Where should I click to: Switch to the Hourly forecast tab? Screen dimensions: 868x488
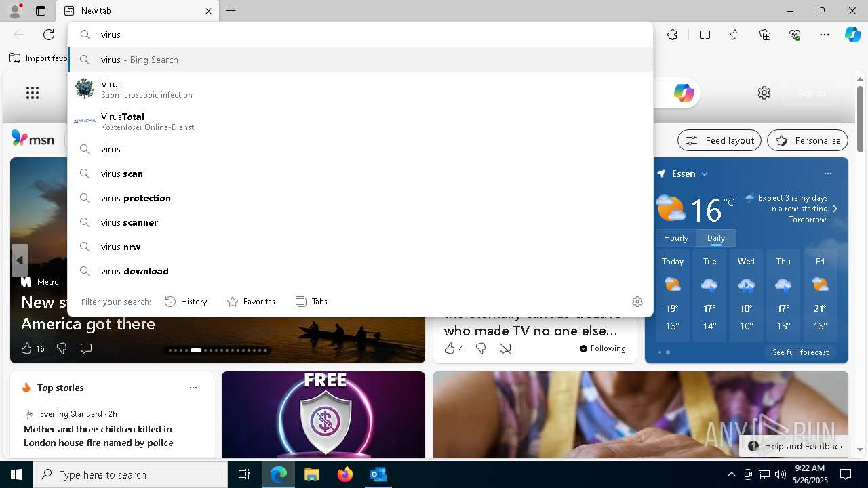pyautogui.click(x=676, y=238)
